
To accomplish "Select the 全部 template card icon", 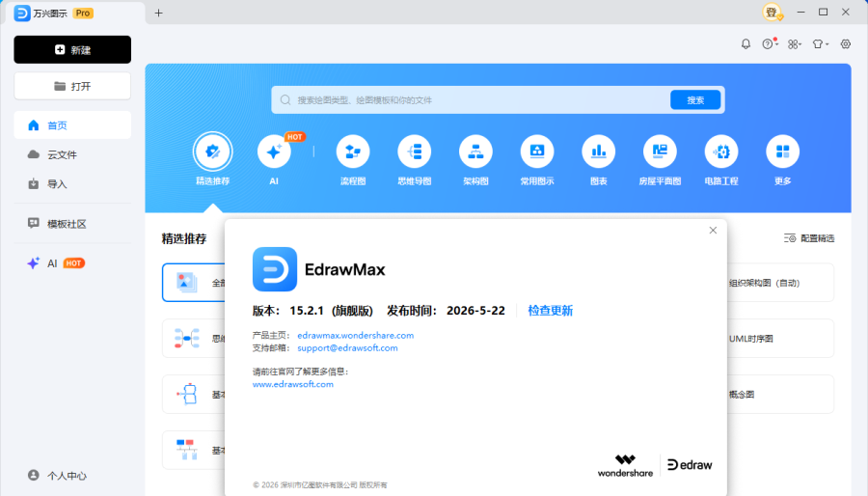I will click(x=186, y=283).
